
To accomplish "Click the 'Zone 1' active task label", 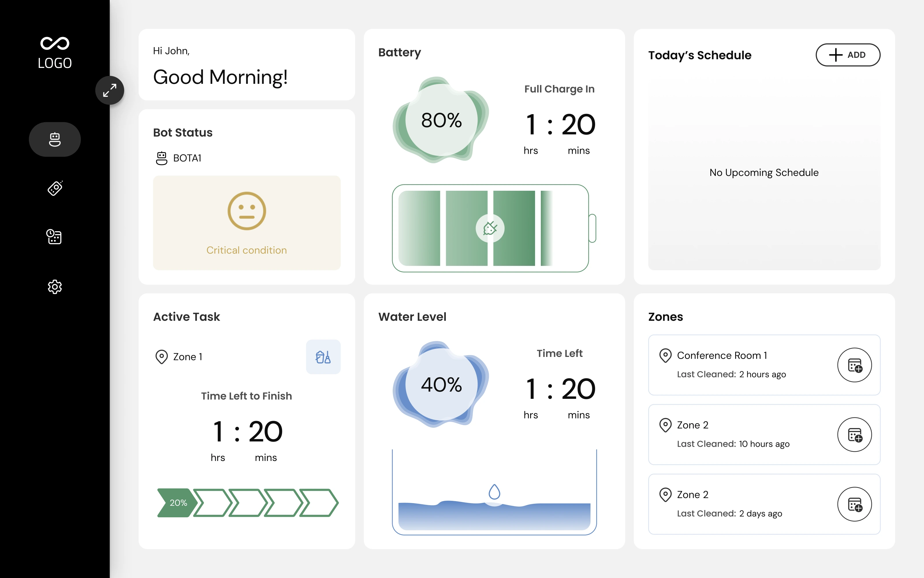I will tap(188, 357).
